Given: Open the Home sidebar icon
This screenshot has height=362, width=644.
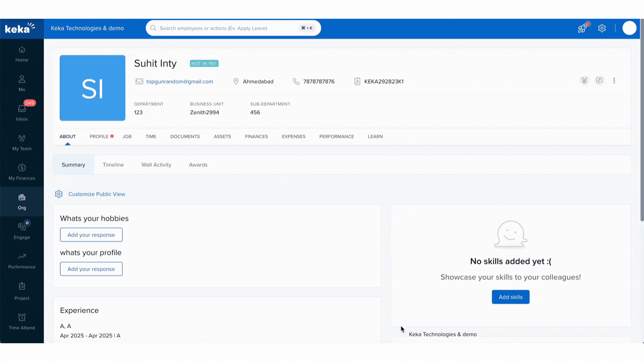Looking at the screenshot, I should [22, 54].
